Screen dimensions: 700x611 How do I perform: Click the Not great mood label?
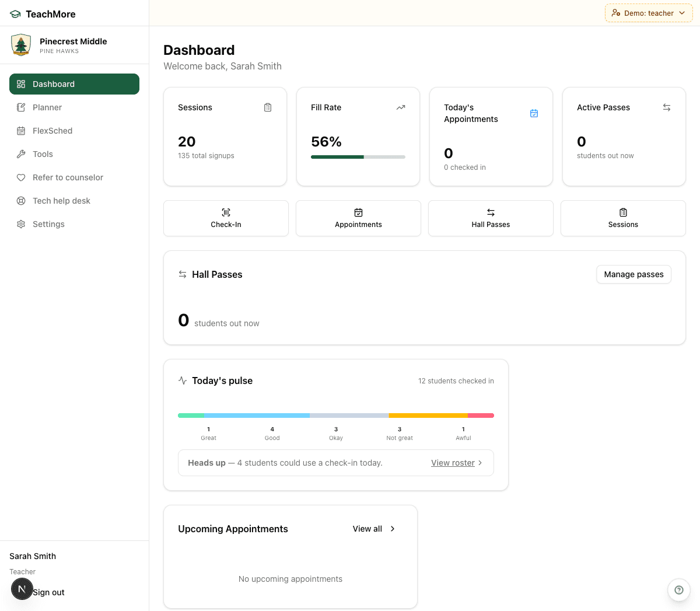pyautogui.click(x=400, y=438)
